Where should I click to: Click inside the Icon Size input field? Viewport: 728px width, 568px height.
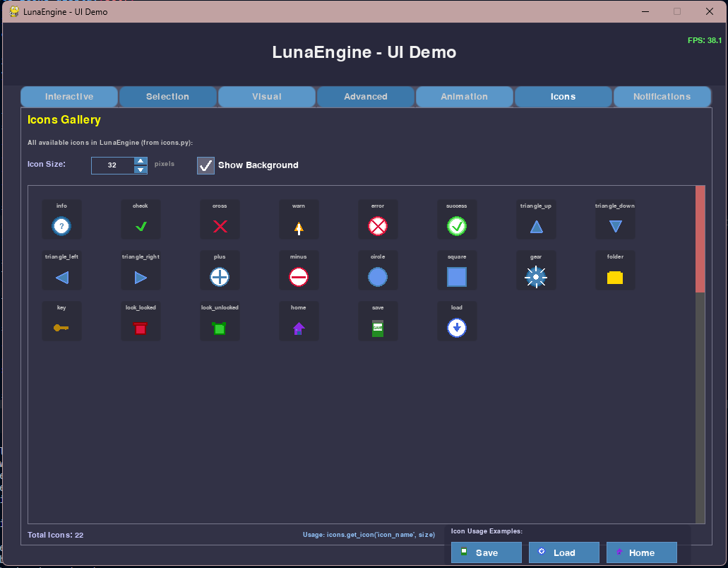click(113, 165)
